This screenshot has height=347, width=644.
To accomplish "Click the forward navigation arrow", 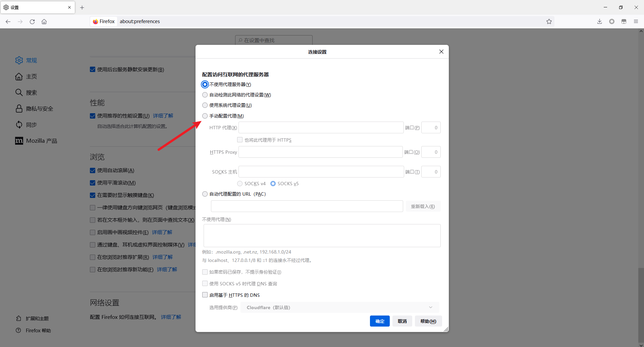I will click(x=20, y=21).
